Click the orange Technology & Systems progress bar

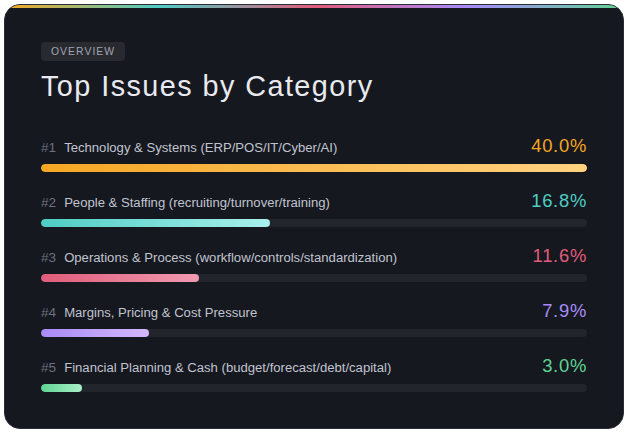[313, 168]
